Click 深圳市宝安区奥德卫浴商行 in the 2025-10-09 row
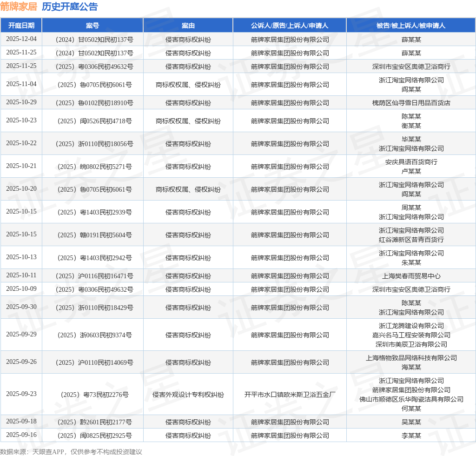 411,289
